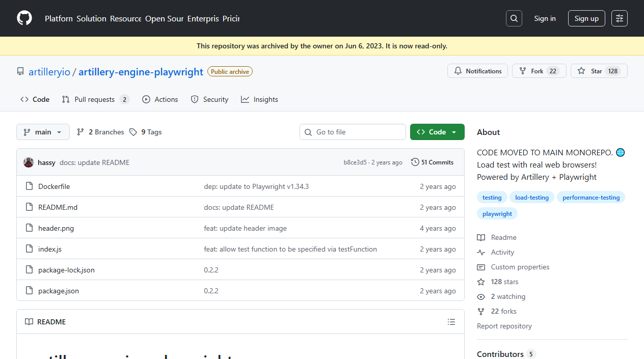The height and width of the screenshot is (359, 644).
Task: Click the Custom properties icon
Action: [481, 267]
